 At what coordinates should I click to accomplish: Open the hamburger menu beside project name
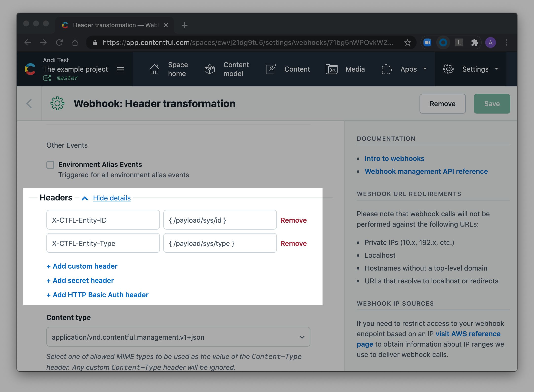(x=120, y=69)
